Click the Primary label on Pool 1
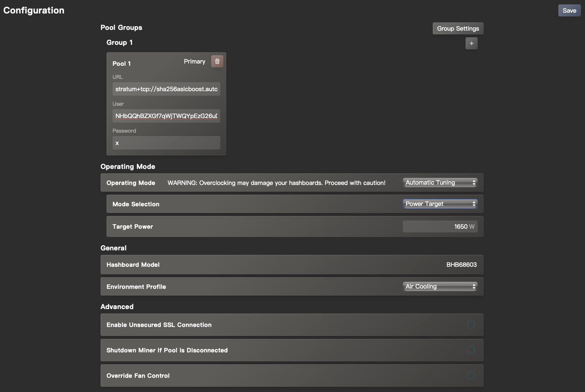 coord(195,61)
